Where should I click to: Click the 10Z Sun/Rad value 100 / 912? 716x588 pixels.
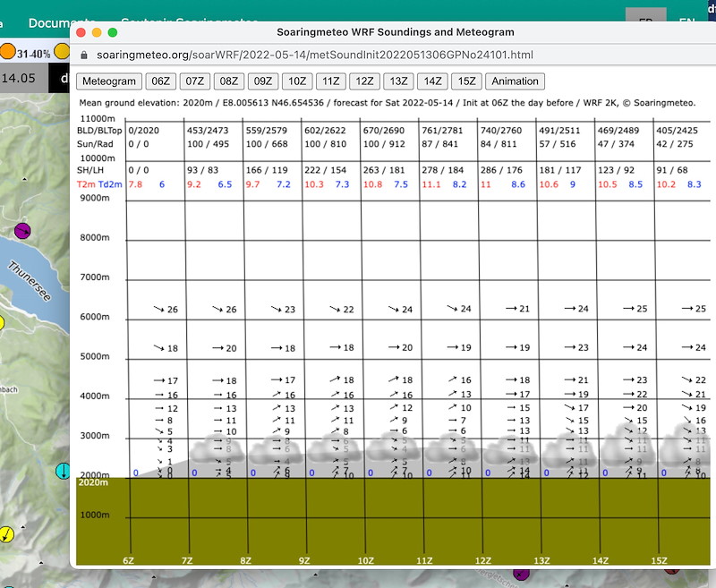point(384,144)
